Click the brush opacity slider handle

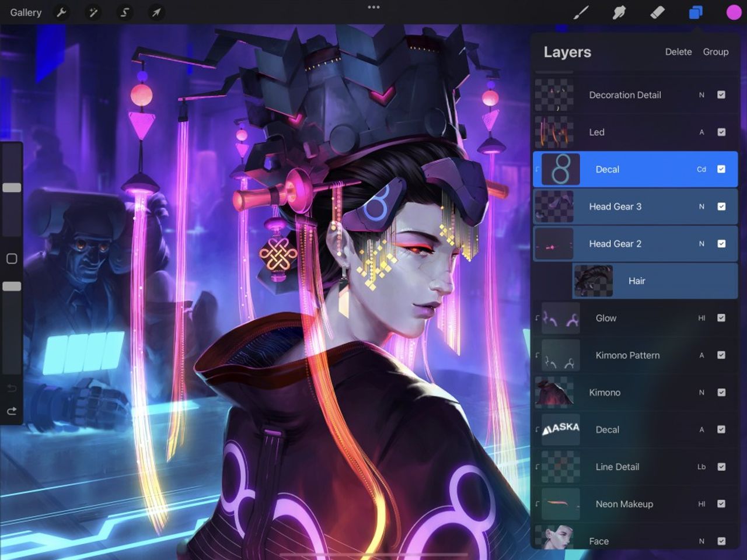pyautogui.click(x=12, y=286)
